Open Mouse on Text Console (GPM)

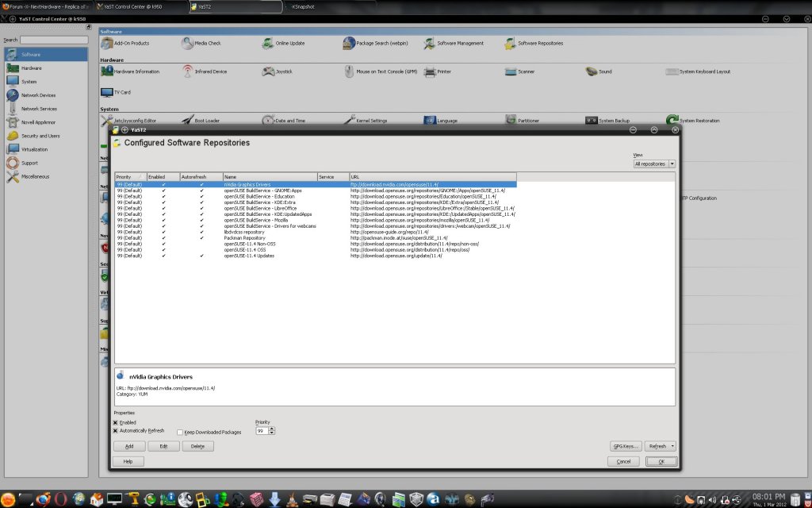pos(381,71)
